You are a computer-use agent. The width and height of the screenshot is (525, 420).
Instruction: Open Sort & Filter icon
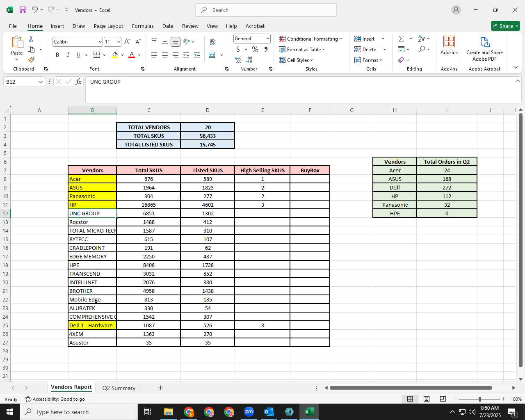coord(422,39)
